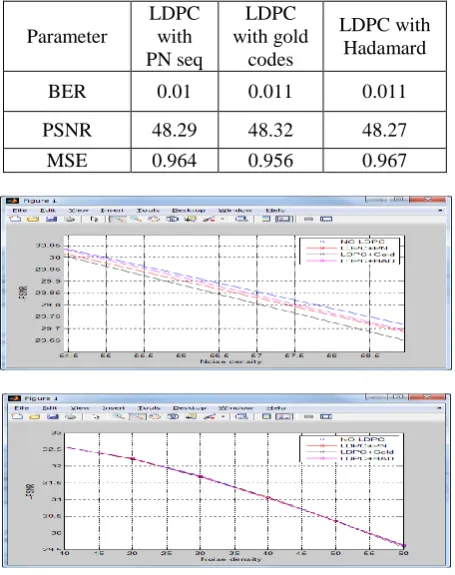This screenshot has height=575, width=455.
Task: Click 'LDPC+Gold' legend entry in bottom plot
Action: tap(367, 452)
